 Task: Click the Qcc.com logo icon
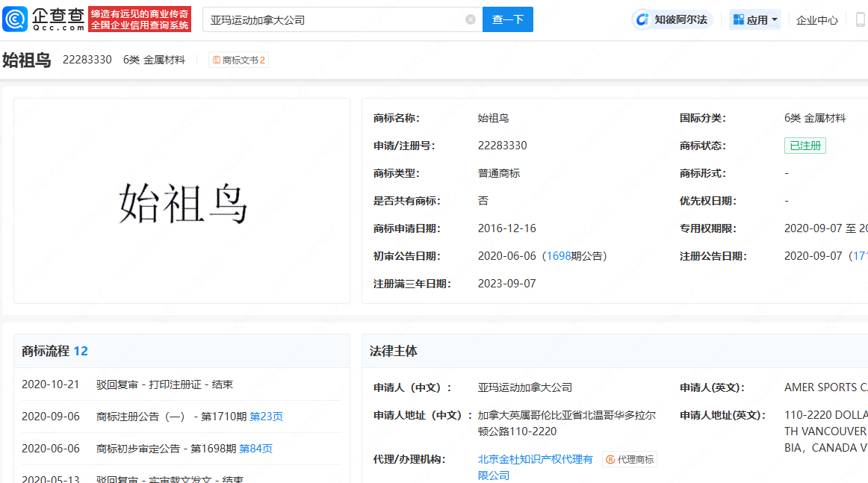coord(15,19)
